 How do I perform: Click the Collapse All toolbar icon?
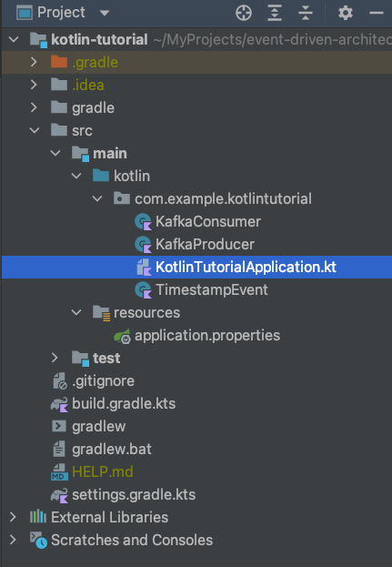306,13
